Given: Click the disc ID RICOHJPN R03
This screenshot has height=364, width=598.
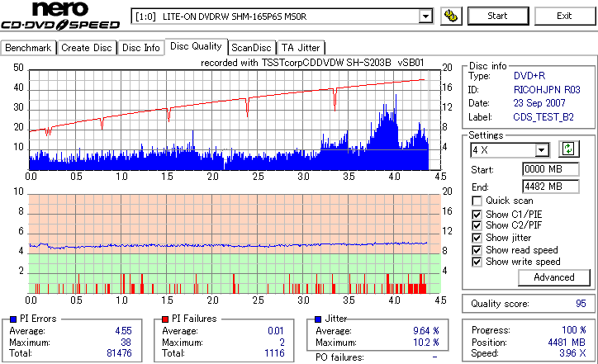Looking at the screenshot, I should pyautogui.click(x=547, y=90).
